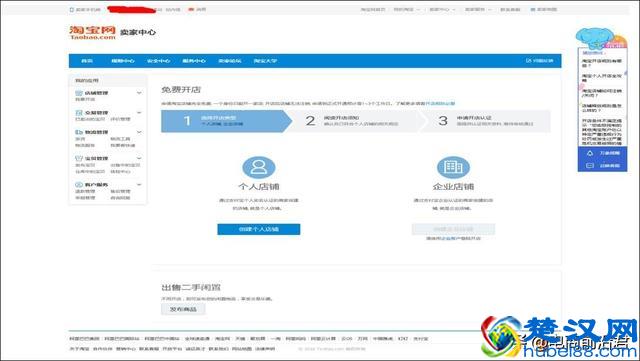Open the 首页 tab in the blue nav

click(x=87, y=61)
